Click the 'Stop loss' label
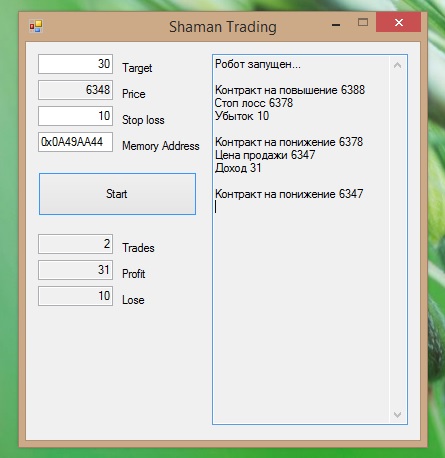Viewport: 445px width, 458px height. (143, 120)
